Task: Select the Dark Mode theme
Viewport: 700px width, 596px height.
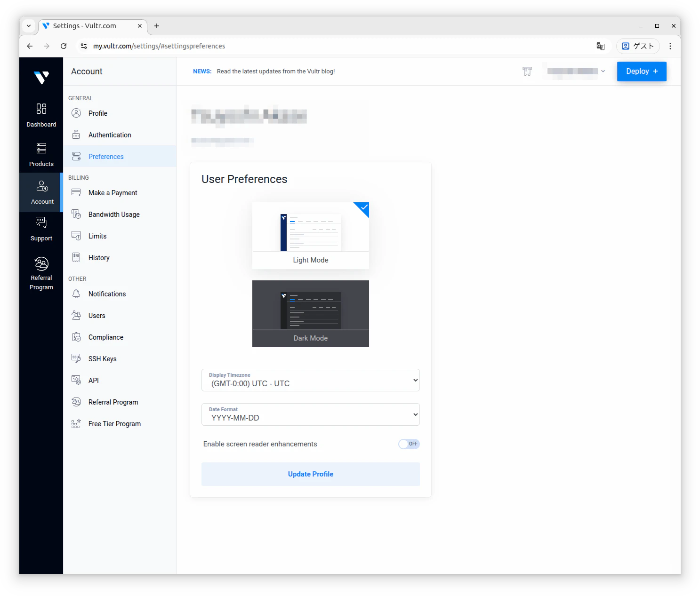Action: tap(311, 314)
